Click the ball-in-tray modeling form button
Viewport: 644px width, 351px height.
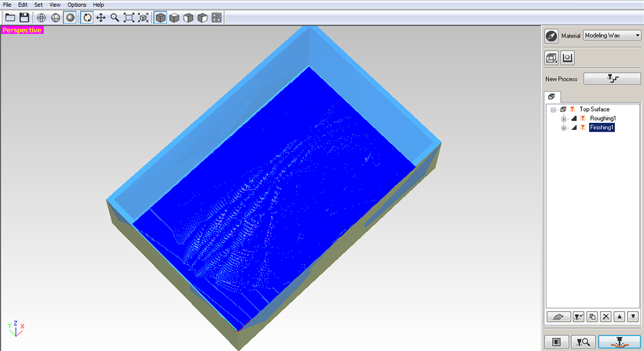(568, 58)
